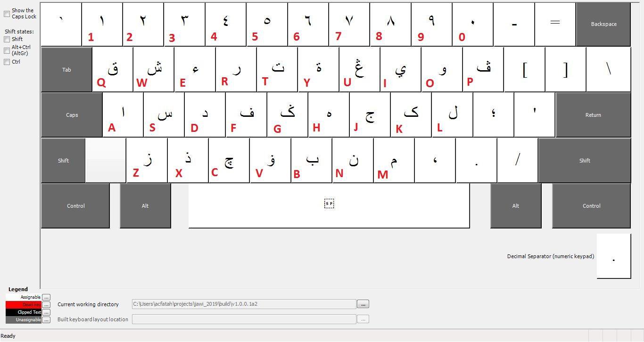The width and height of the screenshot is (644, 342).
Task: Click the W key showing ش
Action: pyautogui.click(x=154, y=69)
